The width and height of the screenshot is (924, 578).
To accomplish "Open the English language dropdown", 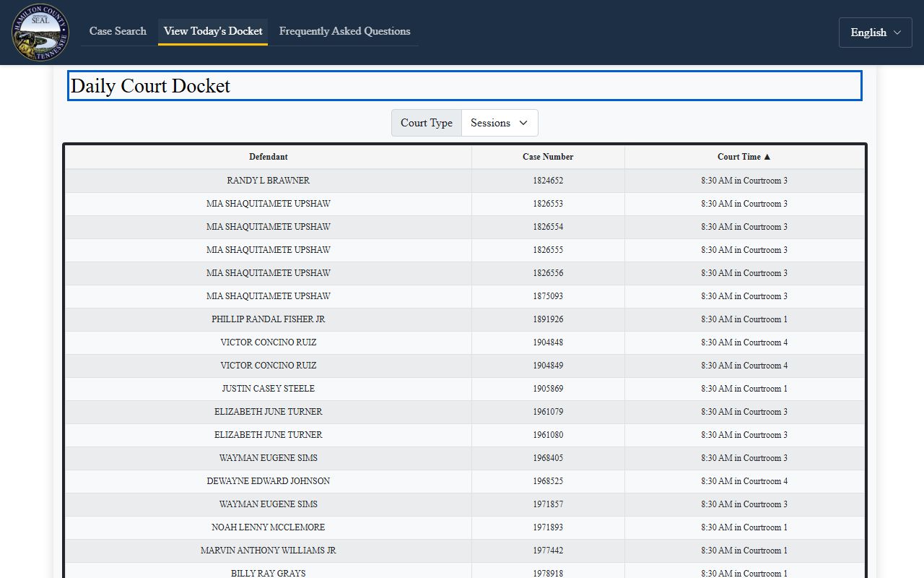I will pos(875,33).
